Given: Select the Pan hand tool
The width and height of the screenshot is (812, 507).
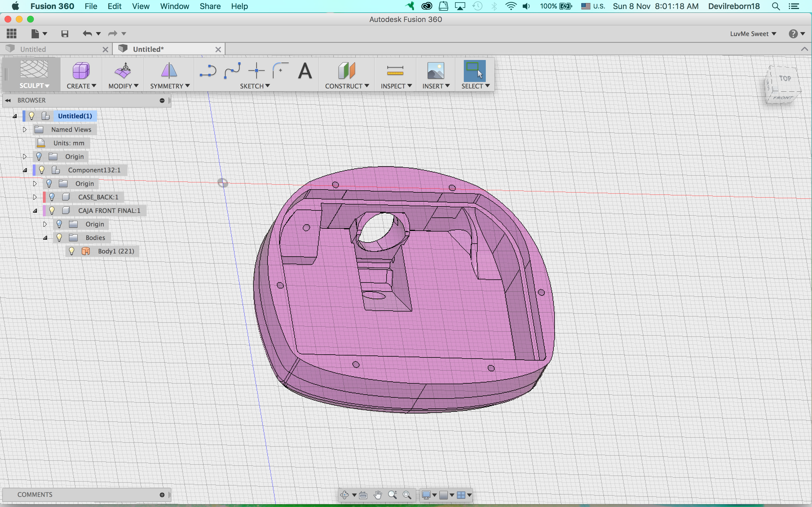Looking at the screenshot, I should click(x=378, y=495).
